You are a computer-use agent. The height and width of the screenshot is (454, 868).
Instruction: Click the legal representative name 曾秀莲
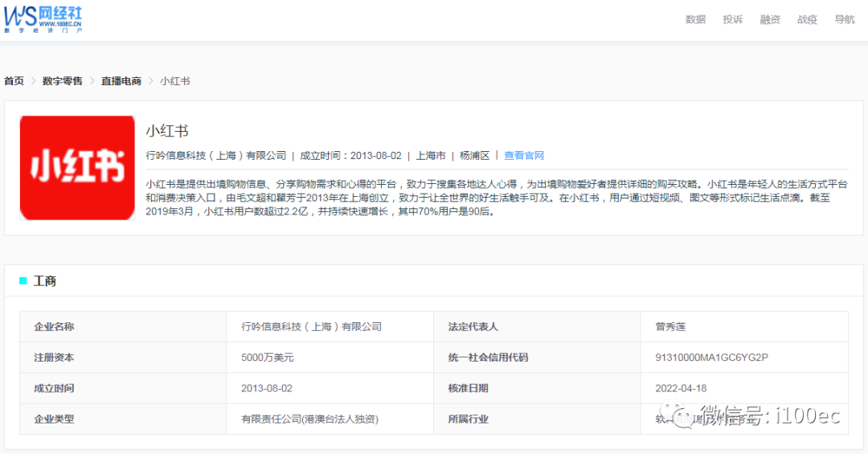pyautogui.click(x=670, y=327)
